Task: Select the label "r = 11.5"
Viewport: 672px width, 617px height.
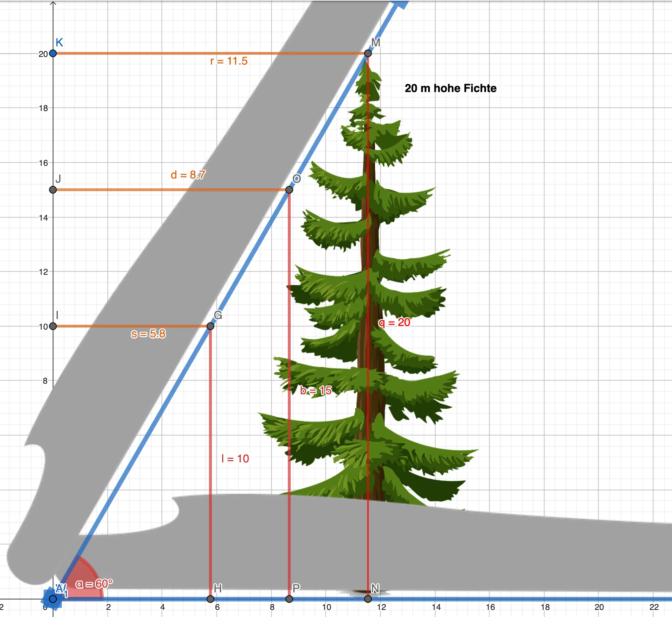Action: point(229,61)
